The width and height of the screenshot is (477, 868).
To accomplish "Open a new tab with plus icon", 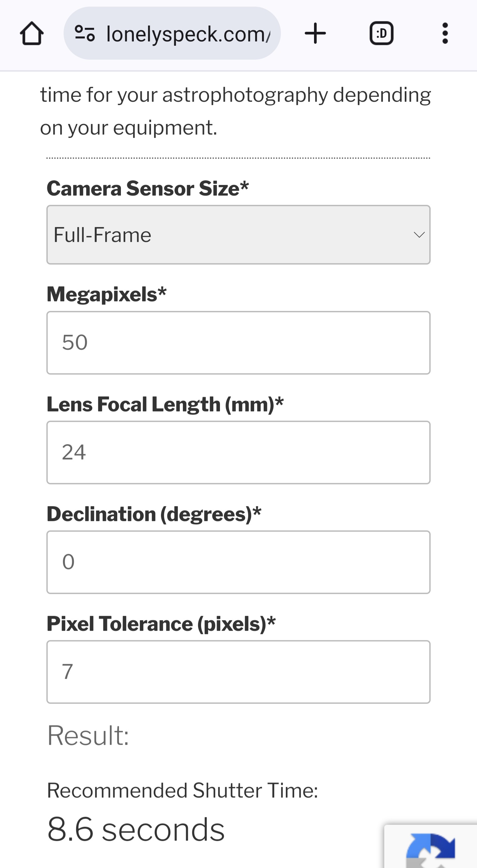I will click(315, 33).
